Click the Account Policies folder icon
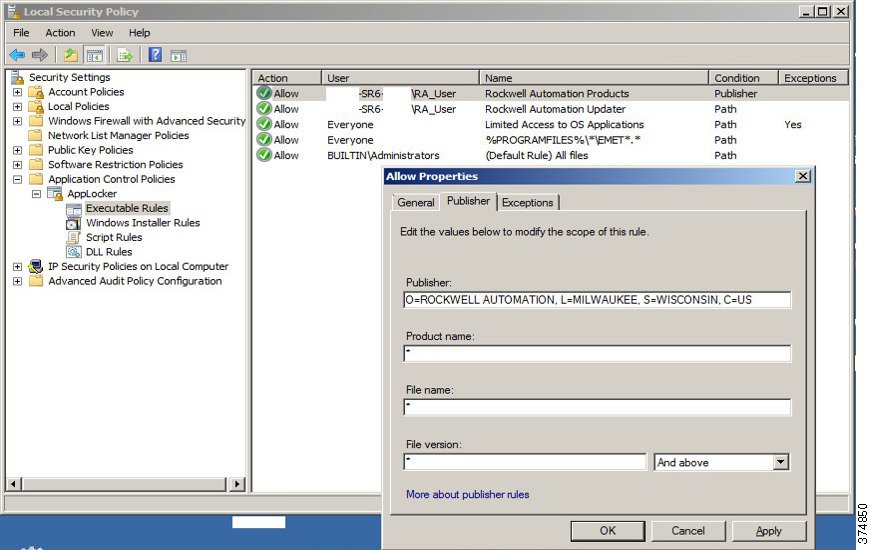Image resolution: width=871 pixels, height=550 pixels. tap(36, 92)
